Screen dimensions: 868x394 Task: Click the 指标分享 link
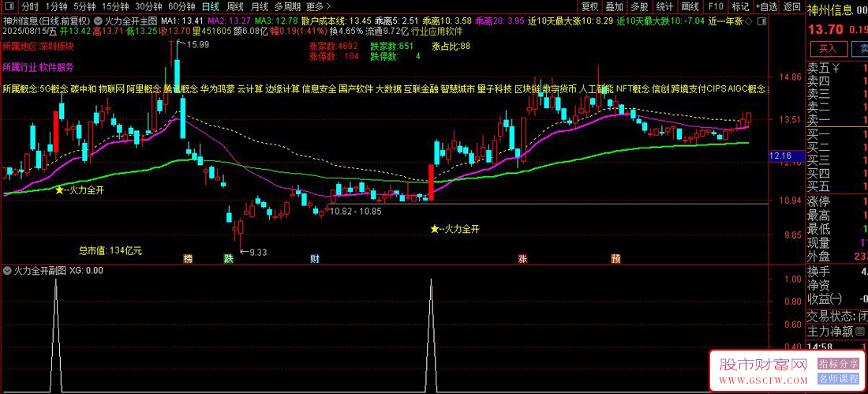click(837, 363)
